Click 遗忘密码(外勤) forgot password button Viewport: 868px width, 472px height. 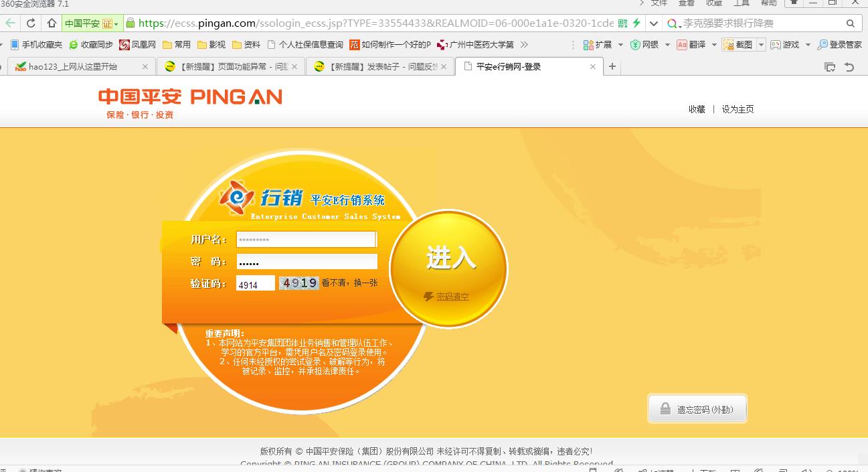pyautogui.click(x=697, y=408)
